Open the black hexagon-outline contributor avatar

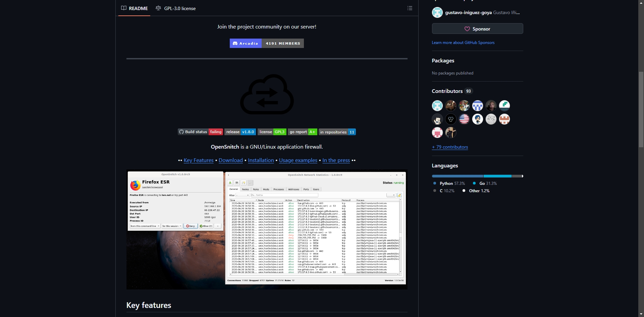point(451,119)
